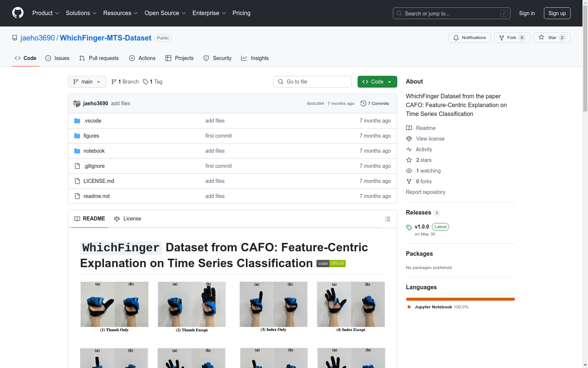Image resolution: width=588 pixels, height=368 pixels.
Task: Click the watching eye icon
Action: 409,171
